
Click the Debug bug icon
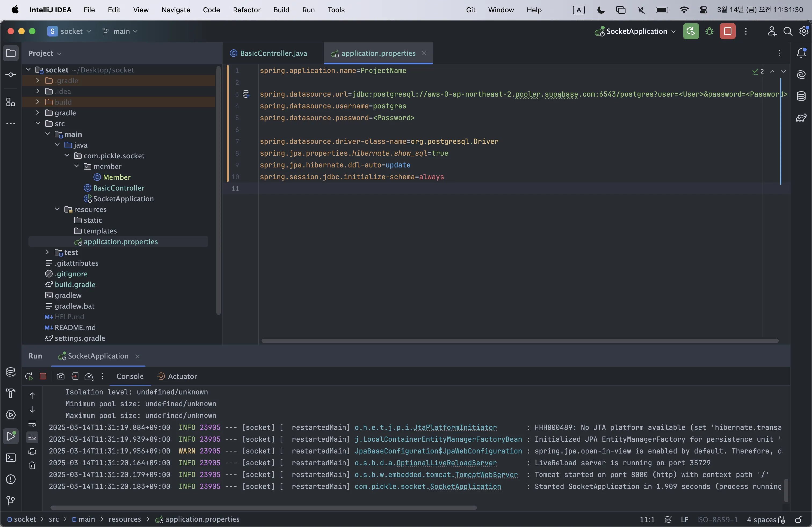[709, 31]
